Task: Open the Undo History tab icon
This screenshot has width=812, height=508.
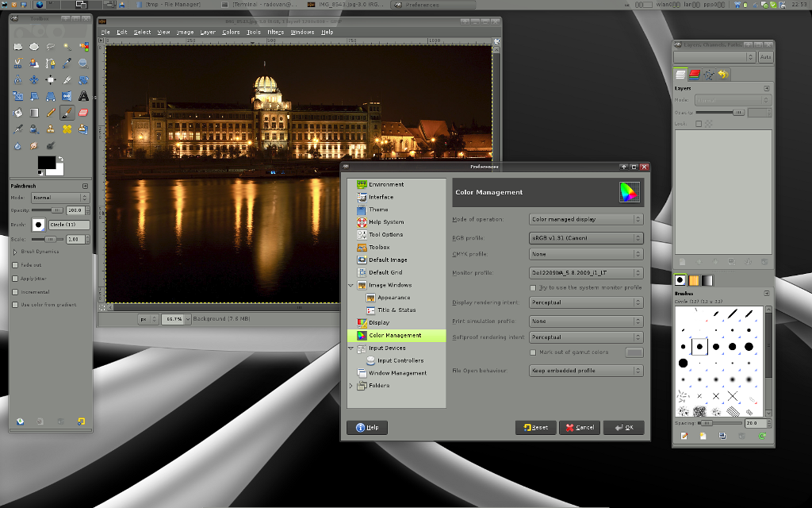Action: pos(723,75)
